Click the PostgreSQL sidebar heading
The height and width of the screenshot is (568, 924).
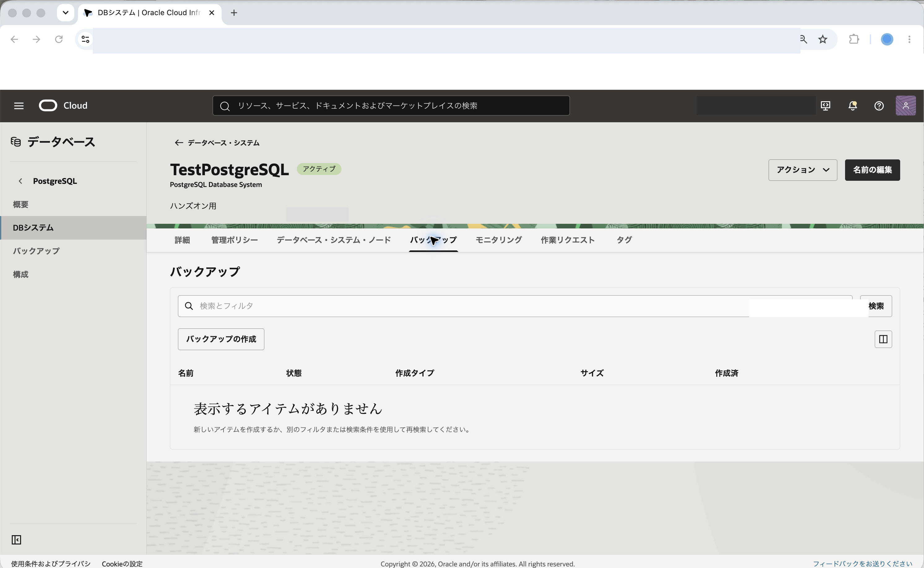point(55,181)
